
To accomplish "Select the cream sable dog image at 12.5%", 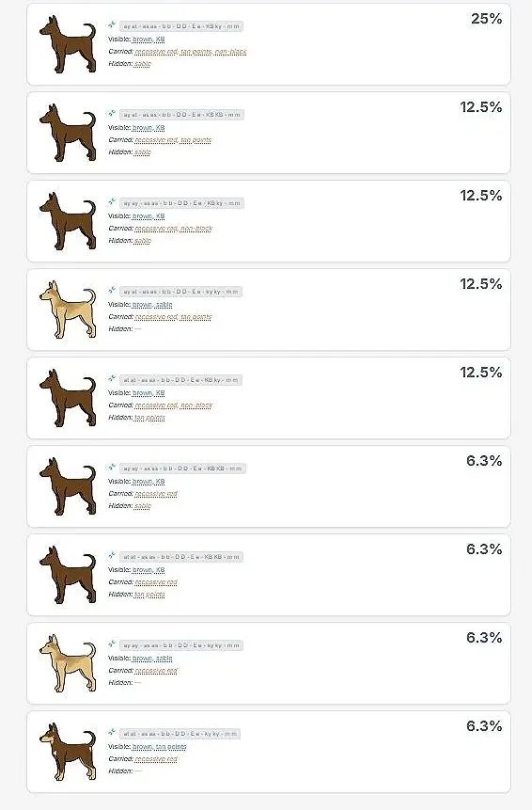I will tap(68, 310).
